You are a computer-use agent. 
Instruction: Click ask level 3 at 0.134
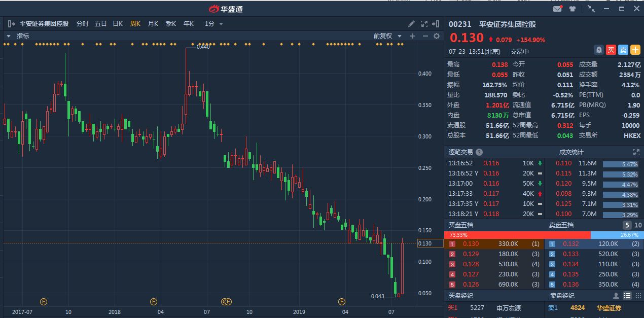[595, 264]
